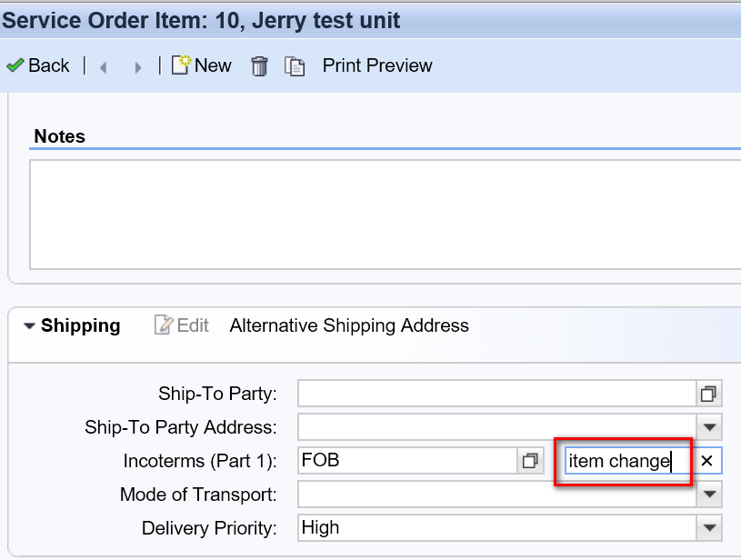
Task: Open Print Preview
Action: (377, 65)
